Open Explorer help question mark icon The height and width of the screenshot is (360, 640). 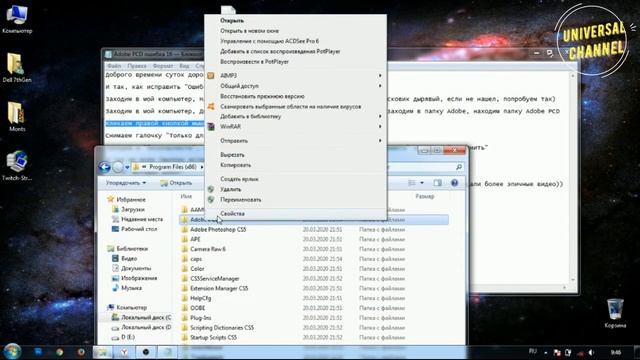tap(454, 183)
